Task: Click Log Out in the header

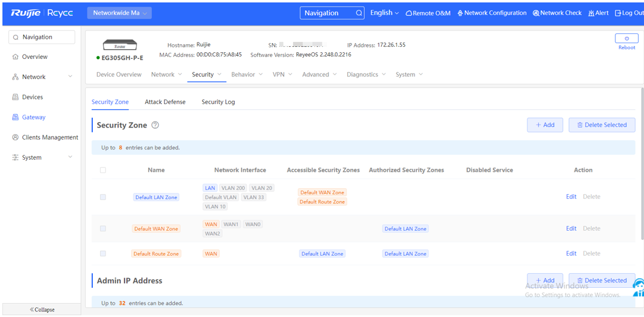Action: tap(629, 13)
